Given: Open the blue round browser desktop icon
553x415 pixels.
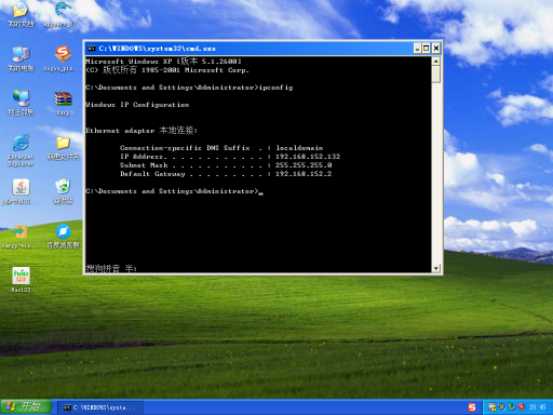Looking at the screenshot, I should (63, 236).
